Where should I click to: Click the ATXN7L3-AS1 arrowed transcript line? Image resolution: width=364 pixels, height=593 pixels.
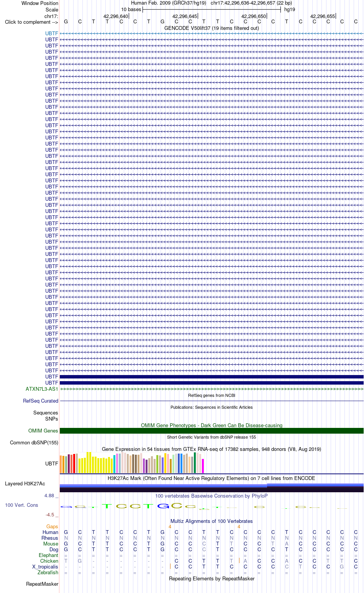coord(212,389)
